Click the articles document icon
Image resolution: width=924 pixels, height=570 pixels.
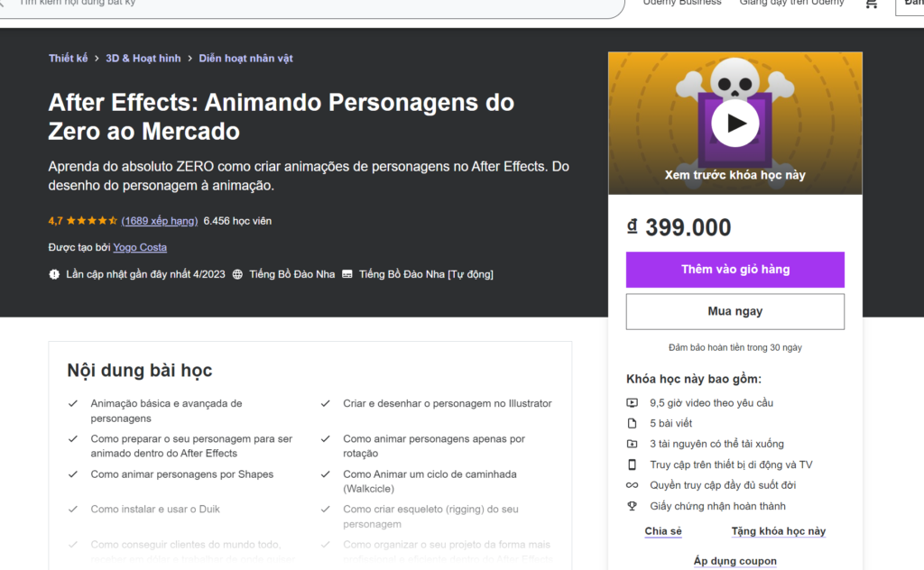pyautogui.click(x=632, y=423)
